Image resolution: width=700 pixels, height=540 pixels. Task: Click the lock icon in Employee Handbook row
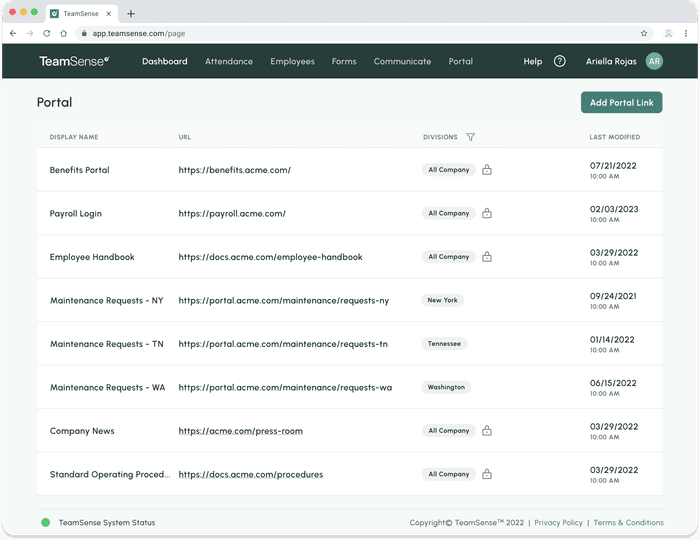point(487,257)
